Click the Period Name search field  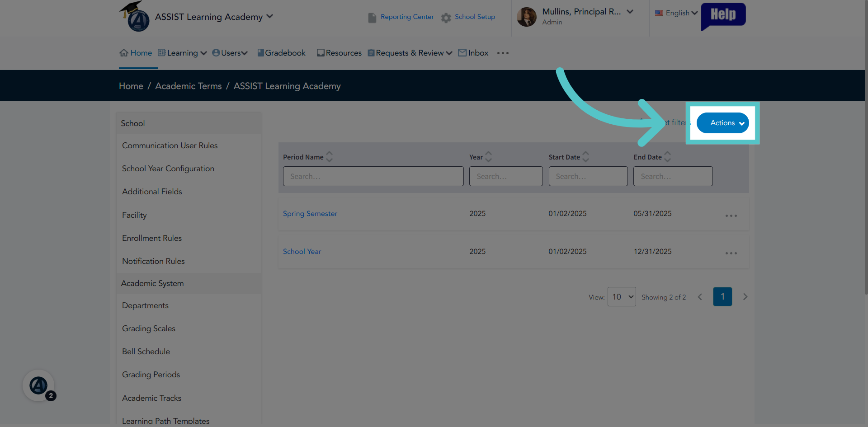[373, 176]
